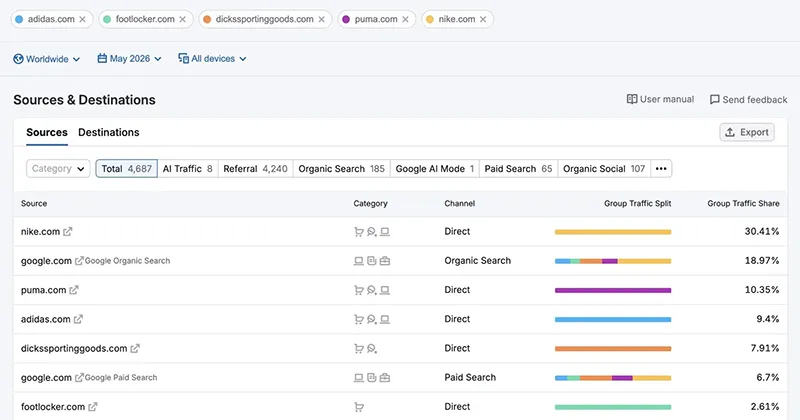Click the blue adidas.com color dot
The image size is (800, 420).
click(19, 19)
